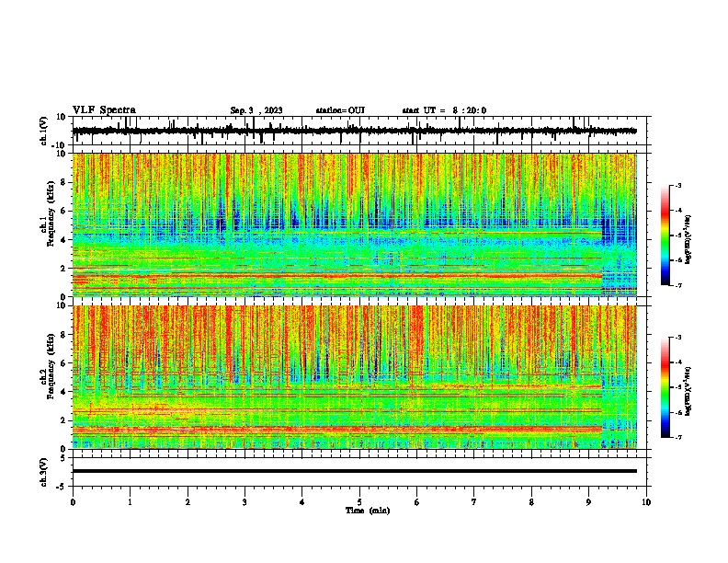The width and height of the screenshot is (728, 563).
Task: Click the ch.2 "Frequency (kHz)" axis label
Action: tap(51, 366)
